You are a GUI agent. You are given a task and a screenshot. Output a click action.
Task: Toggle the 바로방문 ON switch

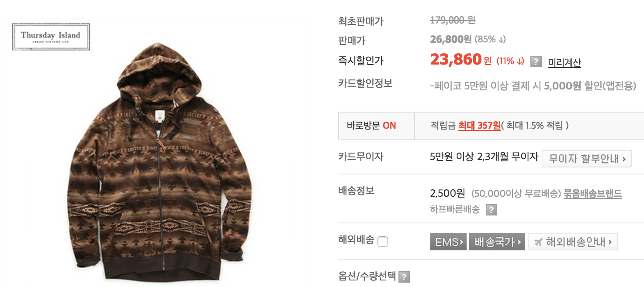(x=371, y=126)
